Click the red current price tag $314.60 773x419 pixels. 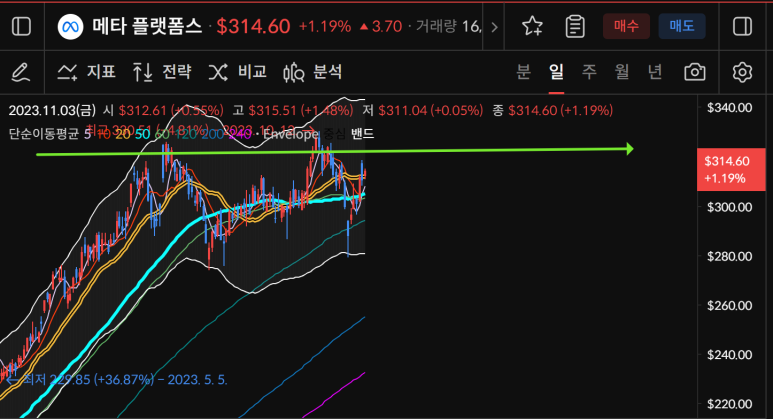coord(731,170)
